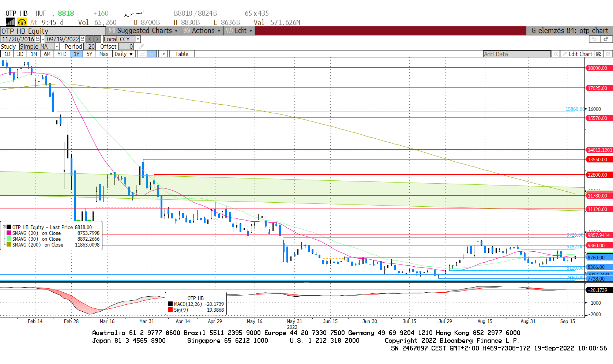The image size is (613, 364).
Task: Select the 3D time range
Action: pyautogui.click(x=20, y=54)
